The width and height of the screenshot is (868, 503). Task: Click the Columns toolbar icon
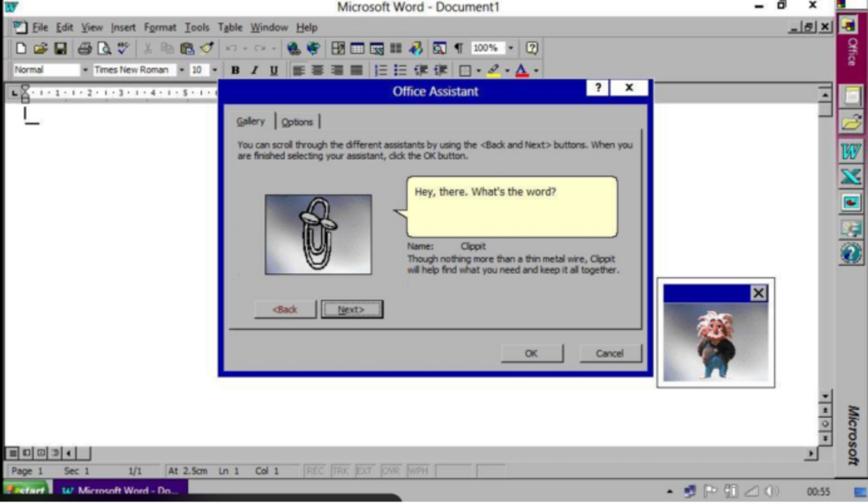pos(396,48)
